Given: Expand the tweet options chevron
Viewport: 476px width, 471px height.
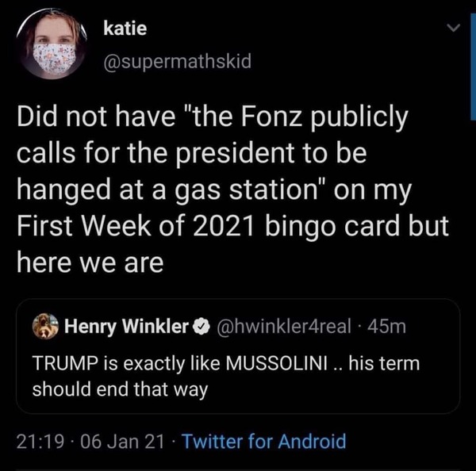Looking at the screenshot, I should (x=453, y=30).
